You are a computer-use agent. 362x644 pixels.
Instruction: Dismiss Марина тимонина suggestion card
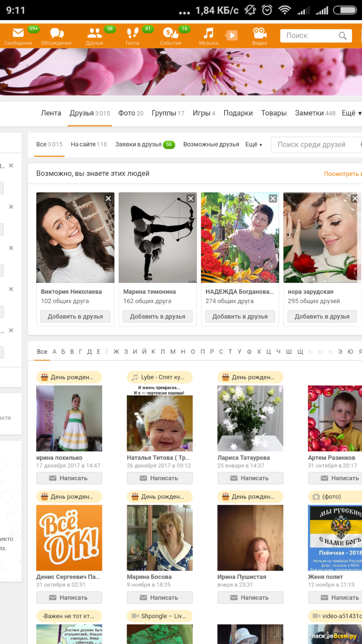click(x=191, y=198)
